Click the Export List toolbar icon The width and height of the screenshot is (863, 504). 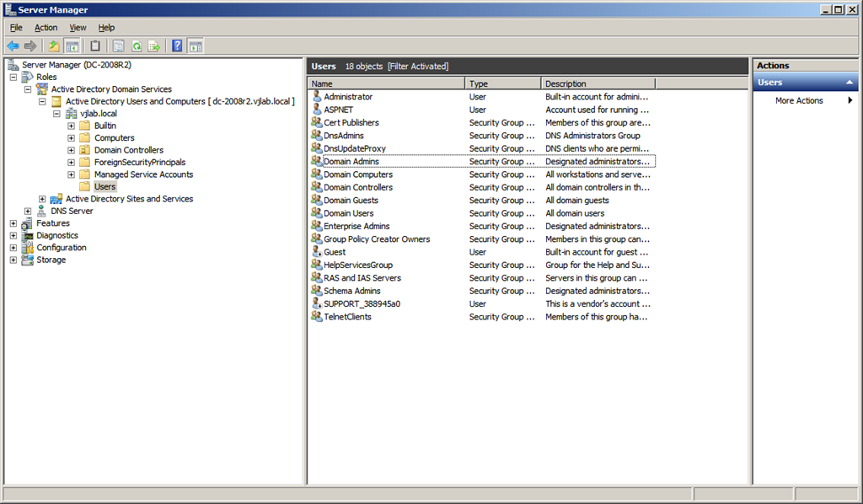[154, 46]
